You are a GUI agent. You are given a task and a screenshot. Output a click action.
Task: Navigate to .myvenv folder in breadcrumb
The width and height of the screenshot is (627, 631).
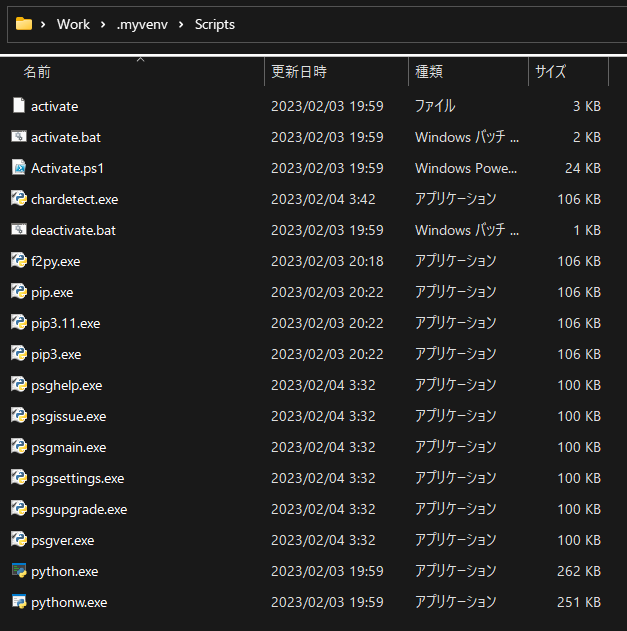tap(142, 24)
